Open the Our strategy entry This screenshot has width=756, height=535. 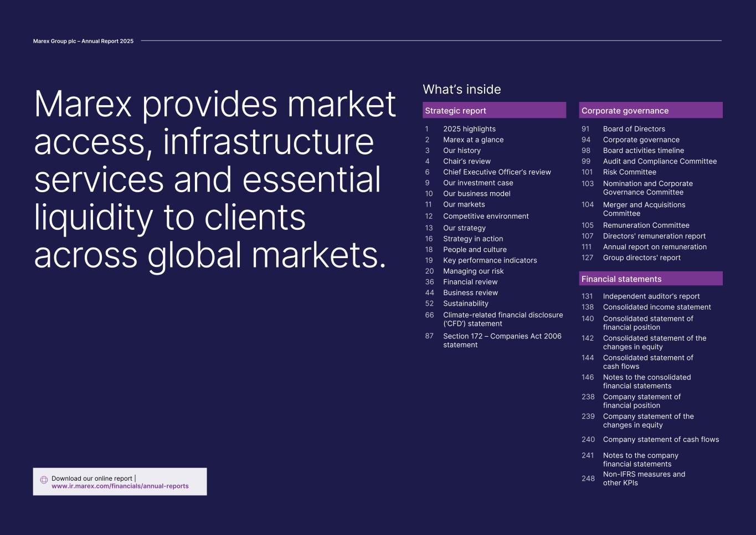(x=464, y=228)
